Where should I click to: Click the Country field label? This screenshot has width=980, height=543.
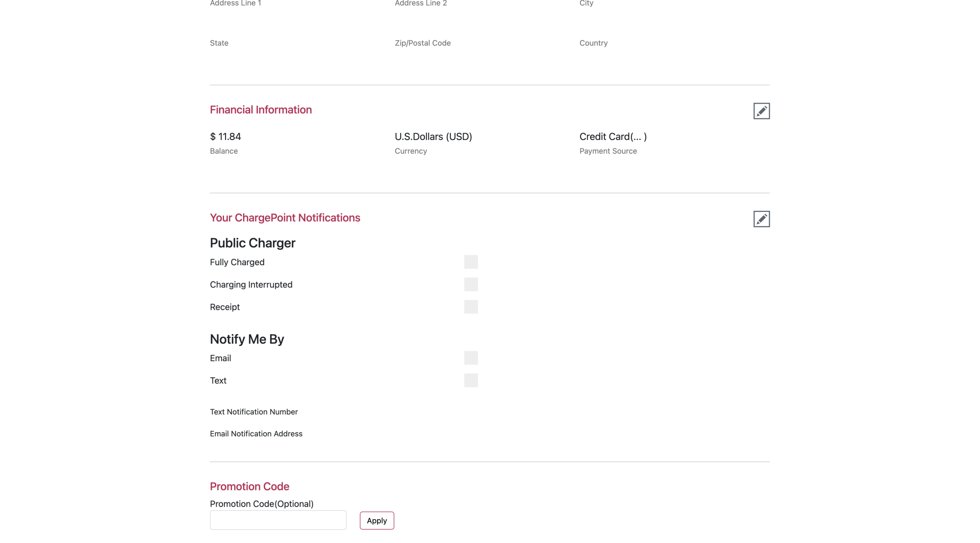[593, 43]
